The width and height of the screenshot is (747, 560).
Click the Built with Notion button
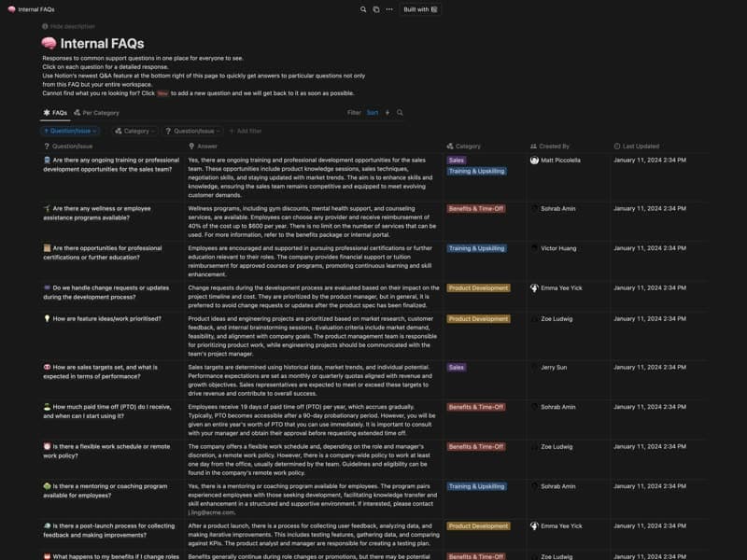tap(420, 9)
